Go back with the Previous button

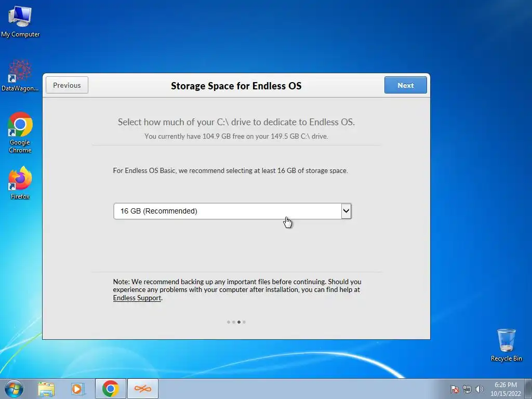pos(67,85)
